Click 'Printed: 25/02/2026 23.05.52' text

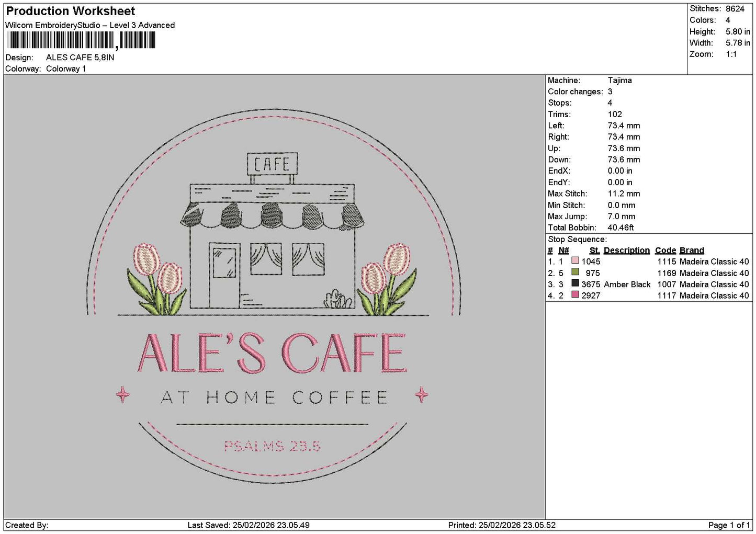502,525
